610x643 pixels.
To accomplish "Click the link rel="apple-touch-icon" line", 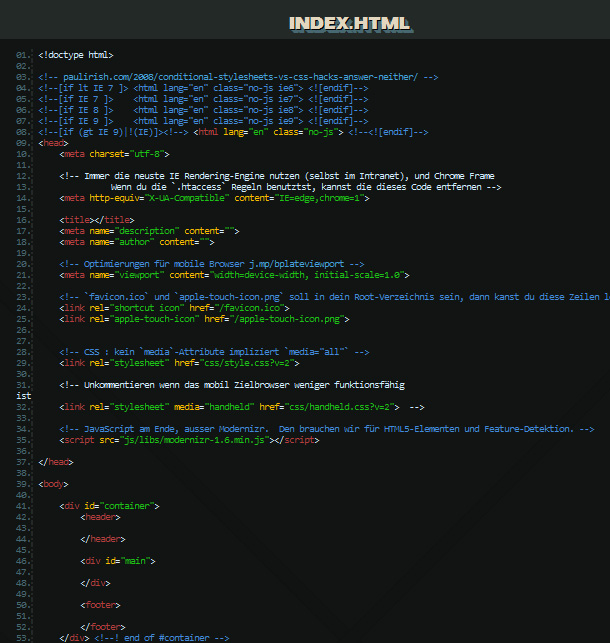I will (x=204, y=319).
